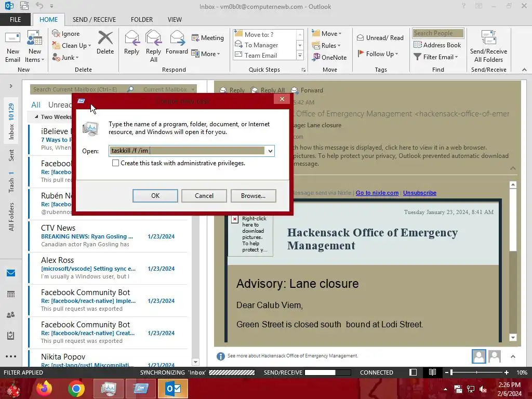
Task: Open the Open field dropdown arrow
Action: (270, 151)
